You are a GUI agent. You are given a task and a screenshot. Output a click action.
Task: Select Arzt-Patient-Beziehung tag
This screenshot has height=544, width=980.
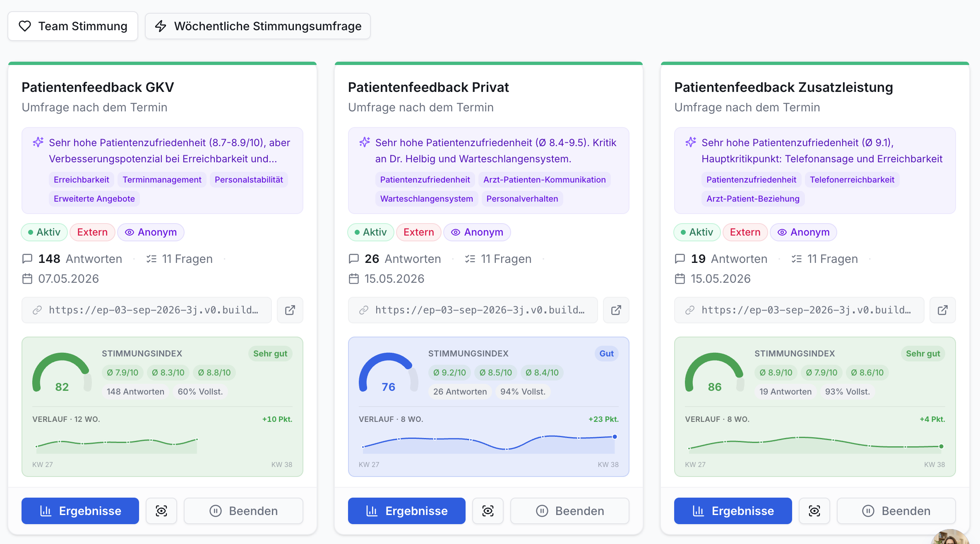[753, 199]
